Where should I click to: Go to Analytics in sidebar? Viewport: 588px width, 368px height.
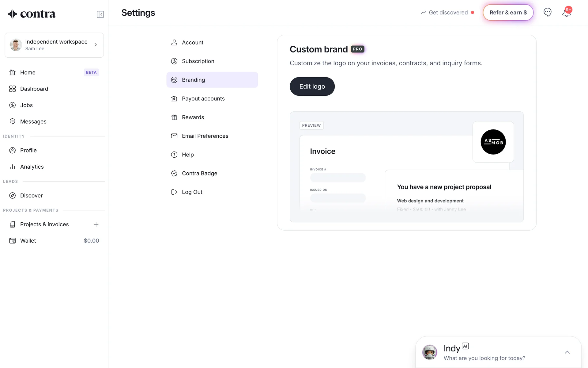tap(32, 167)
